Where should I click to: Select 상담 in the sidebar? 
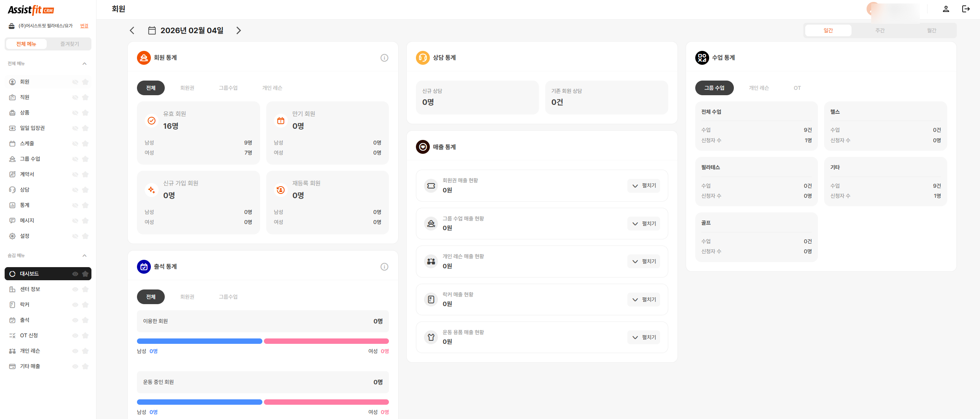click(x=25, y=189)
